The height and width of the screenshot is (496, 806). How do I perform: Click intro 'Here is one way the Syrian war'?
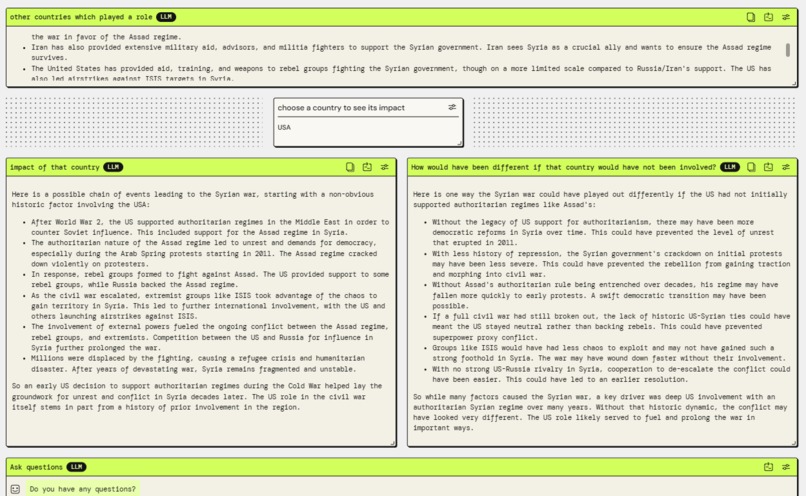coord(600,199)
